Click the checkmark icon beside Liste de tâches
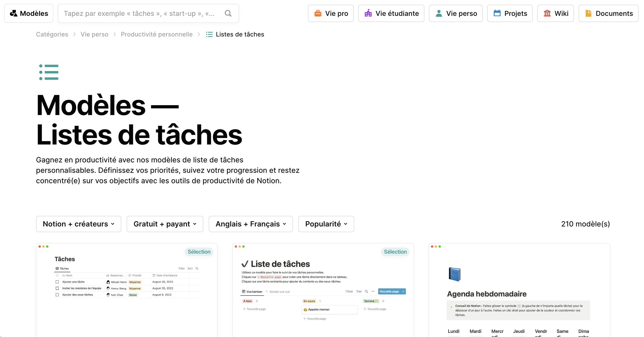Image resolution: width=644 pixels, height=337 pixels. click(x=245, y=264)
